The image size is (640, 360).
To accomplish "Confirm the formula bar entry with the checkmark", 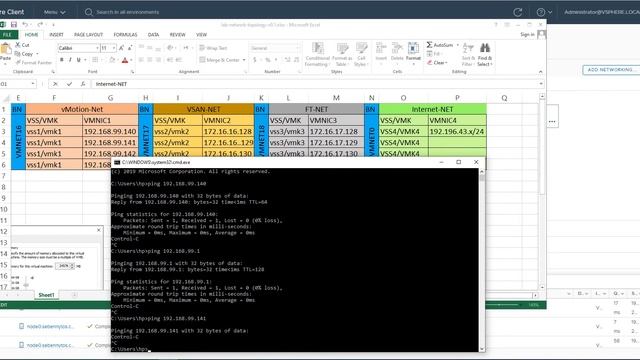I will pos(69,84).
